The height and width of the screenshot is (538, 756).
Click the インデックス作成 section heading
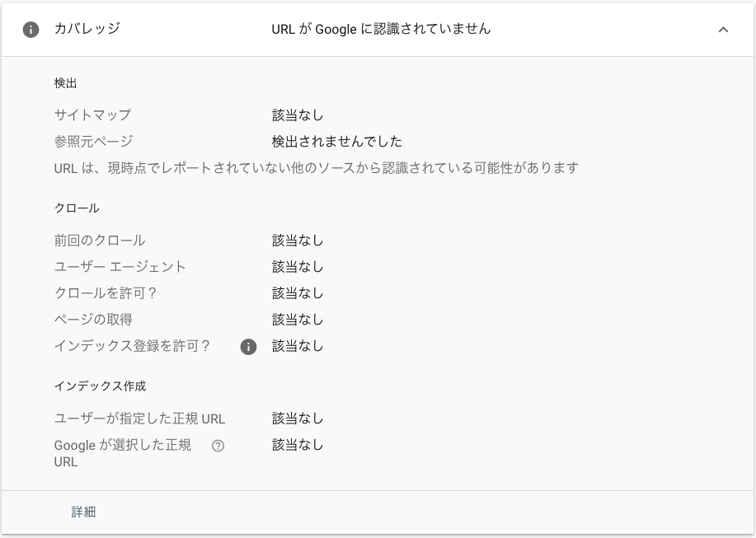(x=100, y=386)
